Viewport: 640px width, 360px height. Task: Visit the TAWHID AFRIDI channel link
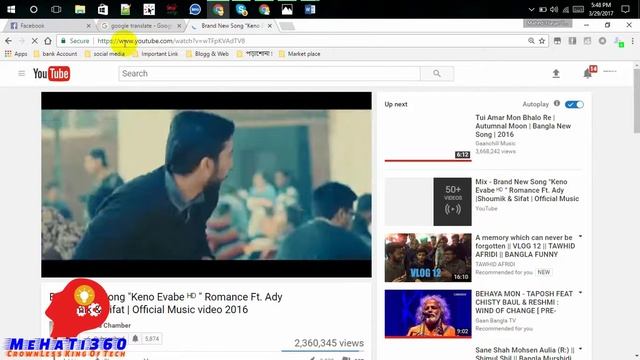tap(495, 264)
